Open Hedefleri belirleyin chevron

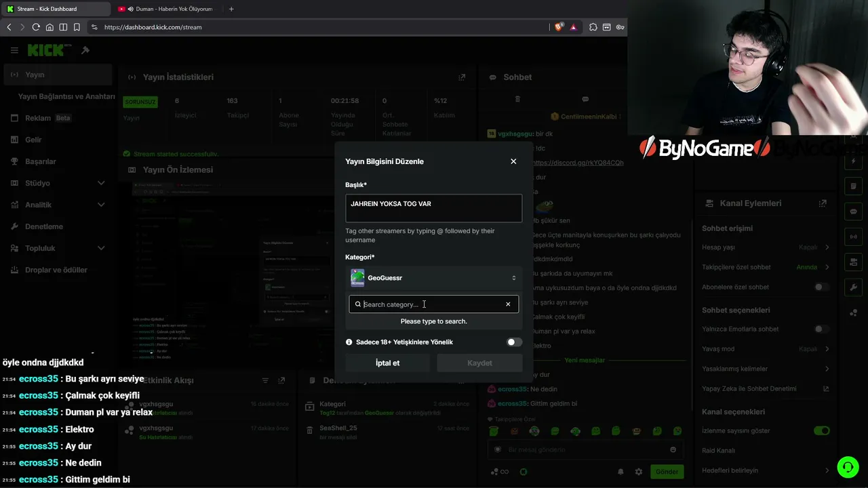click(x=827, y=470)
